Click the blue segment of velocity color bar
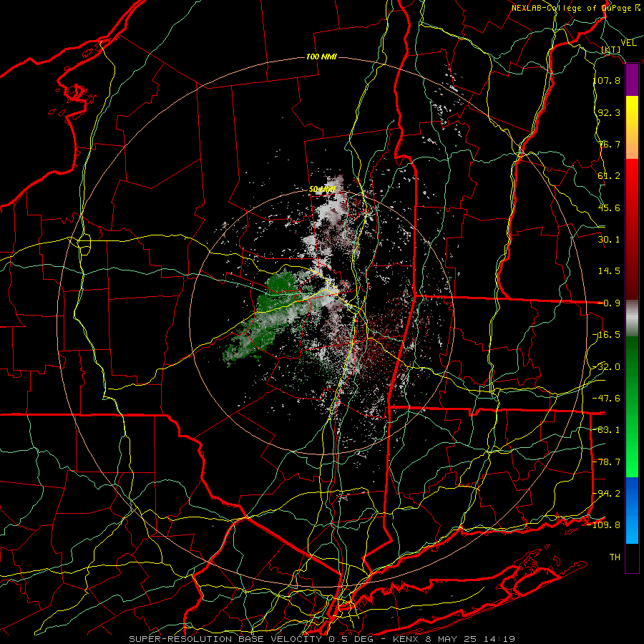 [632, 510]
